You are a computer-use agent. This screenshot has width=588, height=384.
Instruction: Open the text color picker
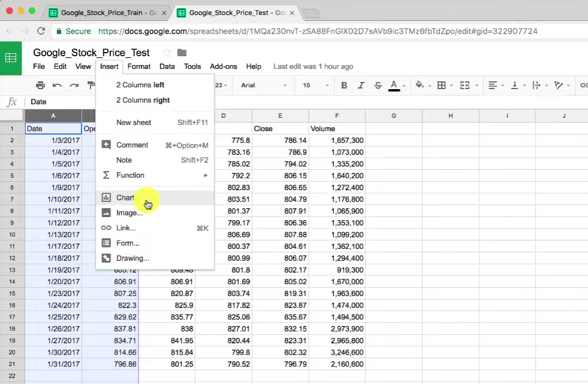[x=394, y=86]
